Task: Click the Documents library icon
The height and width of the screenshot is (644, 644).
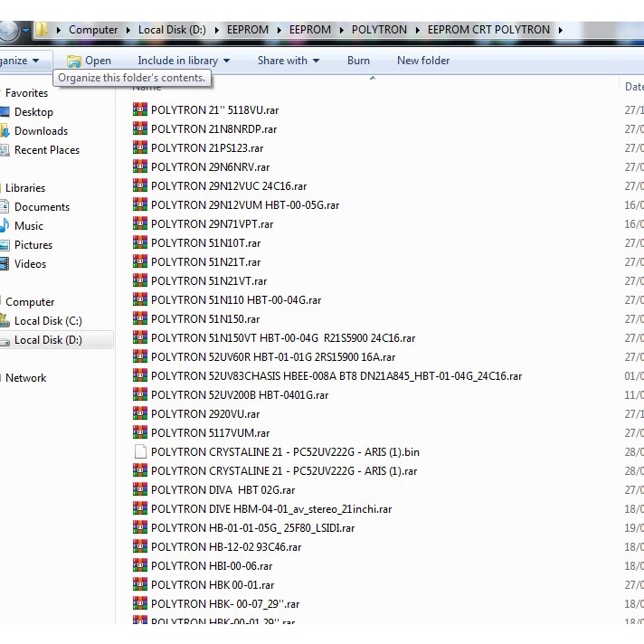Action: coord(5,206)
